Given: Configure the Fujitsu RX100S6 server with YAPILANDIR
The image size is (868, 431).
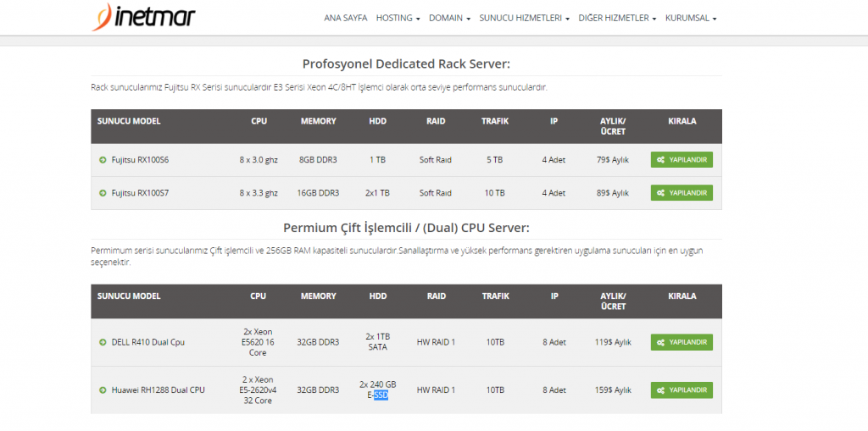Looking at the screenshot, I should pyautogui.click(x=682, y=160).
